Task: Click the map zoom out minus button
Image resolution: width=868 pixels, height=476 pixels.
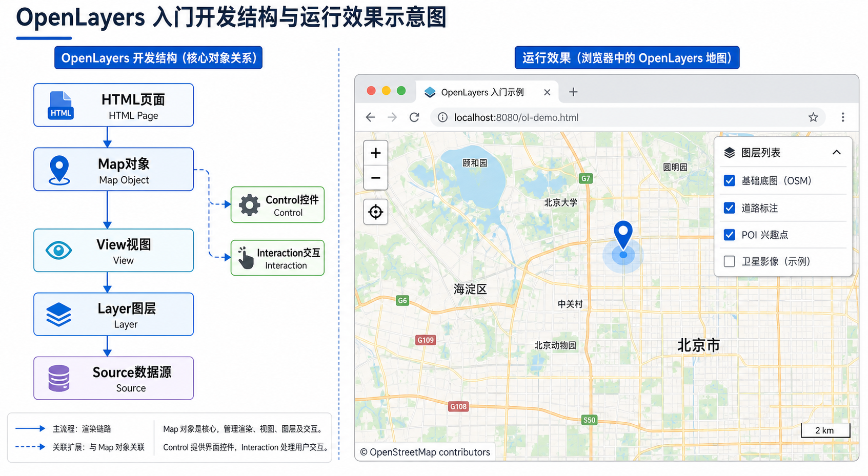Action: point(375,178)
